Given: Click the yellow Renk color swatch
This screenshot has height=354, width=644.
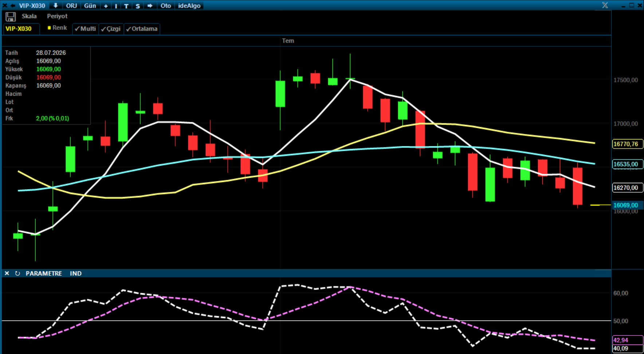Looking at the screenshot, I should [x=49, y=28].
